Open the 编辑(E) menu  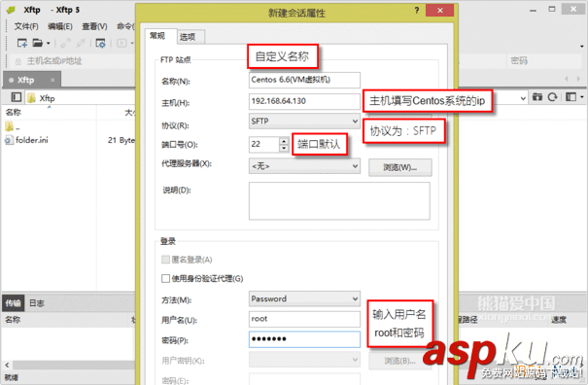click(60, 26)
